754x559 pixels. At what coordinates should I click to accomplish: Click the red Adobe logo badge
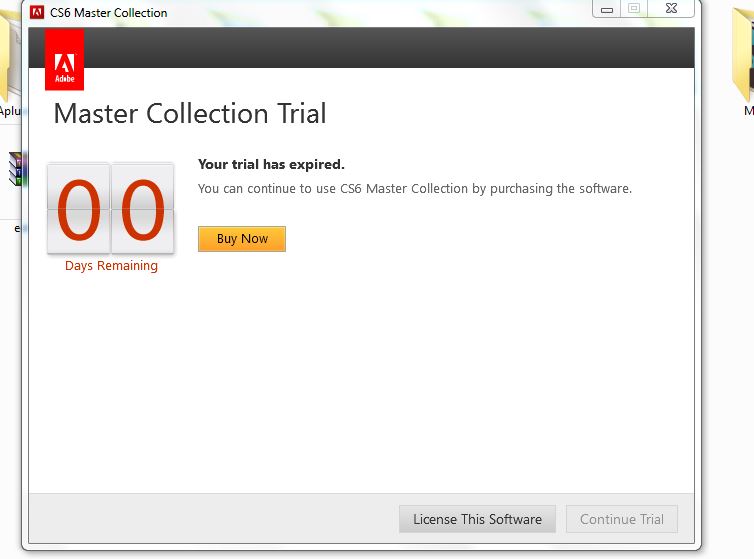point(64,60)
